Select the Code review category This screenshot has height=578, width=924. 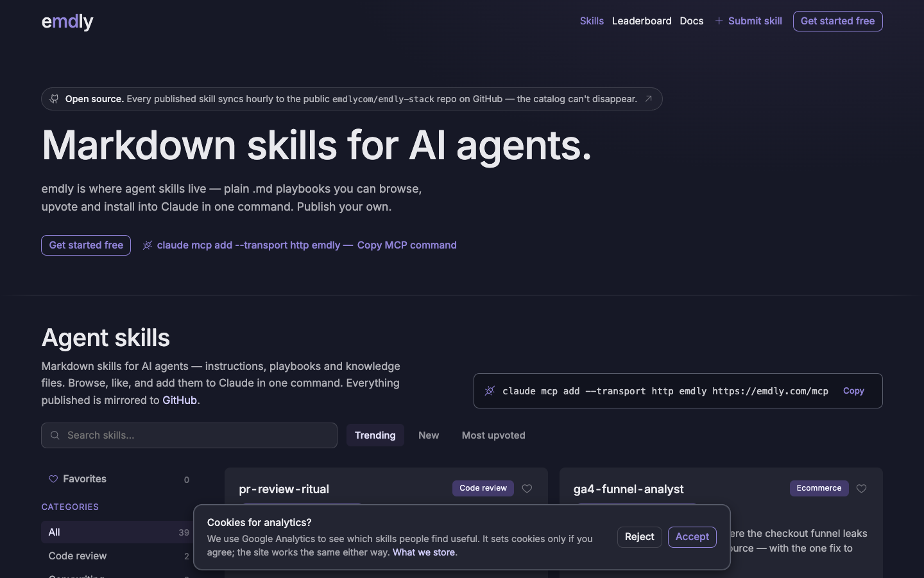point(119,556)
